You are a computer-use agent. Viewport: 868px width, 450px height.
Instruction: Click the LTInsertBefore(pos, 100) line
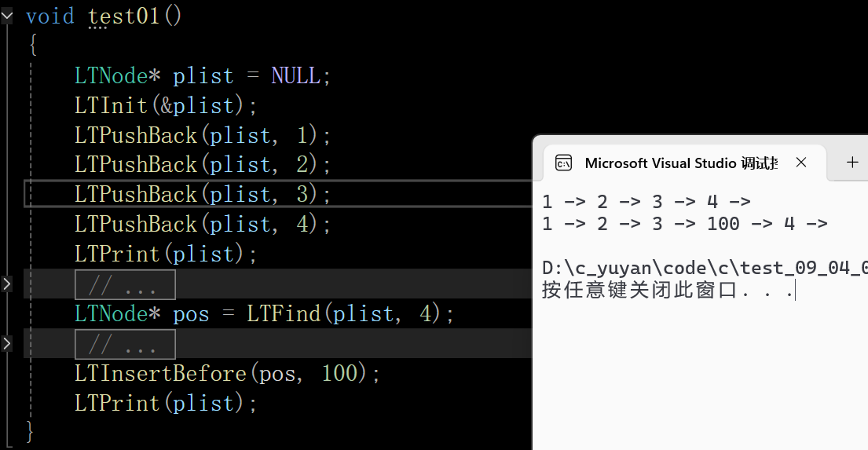pyautogui.click(x=227, y=374)
